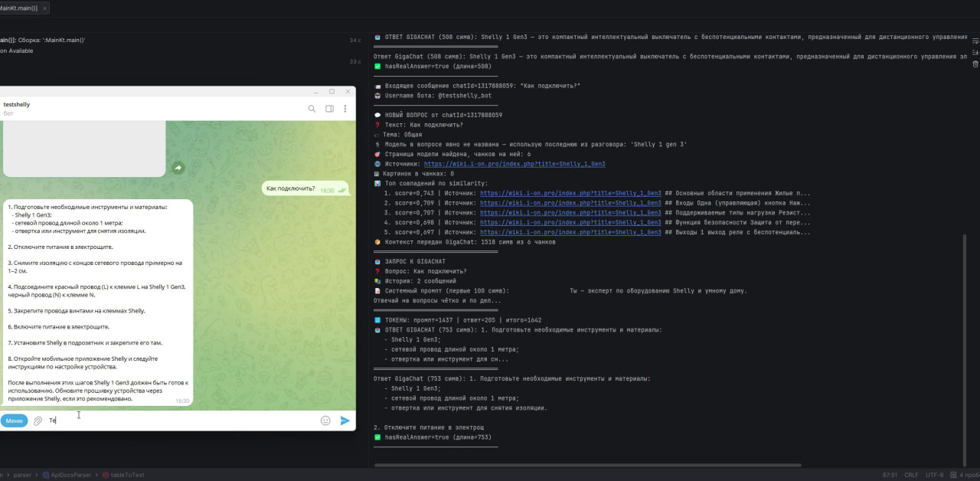Open the link in the score=0,698 row

pyautogui.click(x=570, y=223)
